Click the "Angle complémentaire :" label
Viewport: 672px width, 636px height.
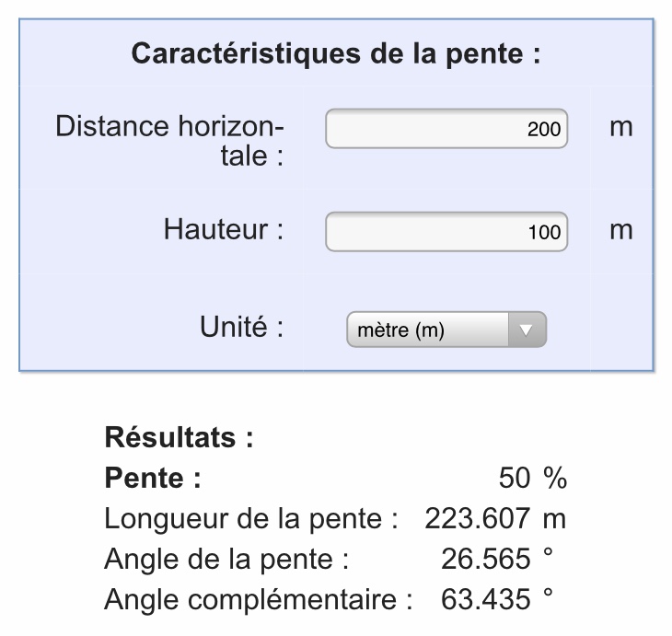(x=258, y=600)
